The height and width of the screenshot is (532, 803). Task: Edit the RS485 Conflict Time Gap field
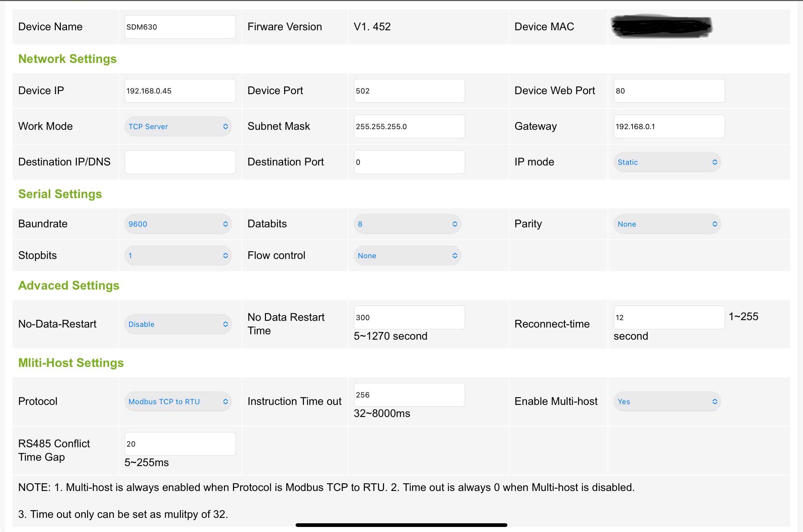coord(180,444)
